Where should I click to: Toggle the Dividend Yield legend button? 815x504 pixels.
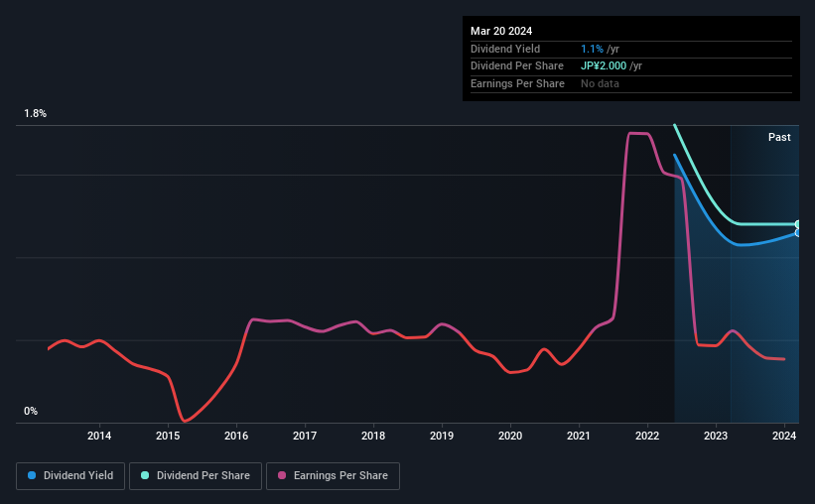click(x=70, y=476)
